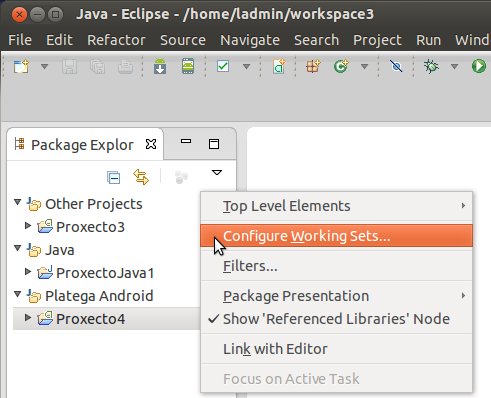491x398 pixels.
Task: Collapse the Other Projects working set
Action: coord(18,202)
